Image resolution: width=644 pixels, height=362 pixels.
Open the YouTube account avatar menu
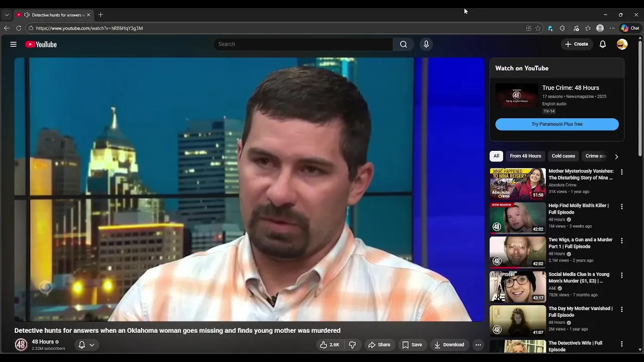tap(622, 44)
